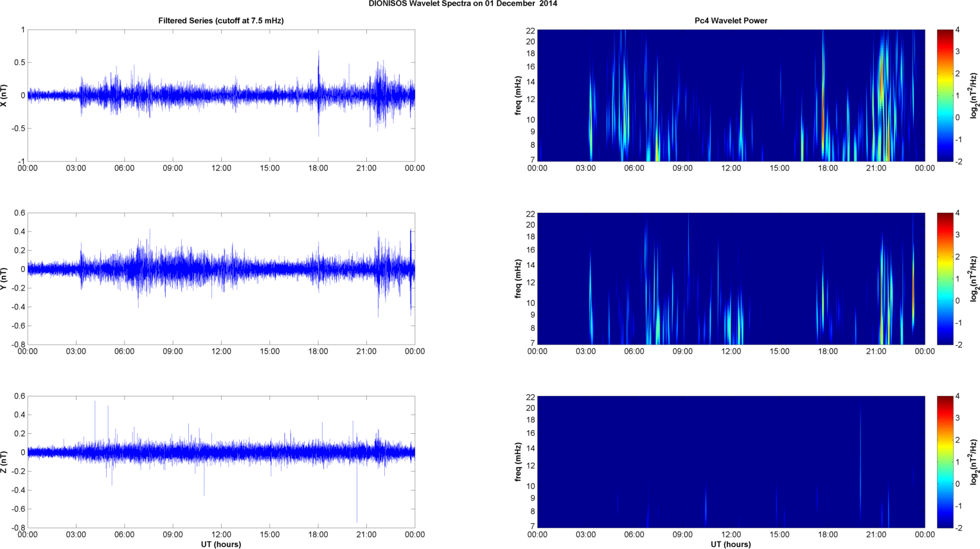The image size is (980, 549).
Task: Select the Pc4 Wavelet Power title
Action: coord(731,21)
